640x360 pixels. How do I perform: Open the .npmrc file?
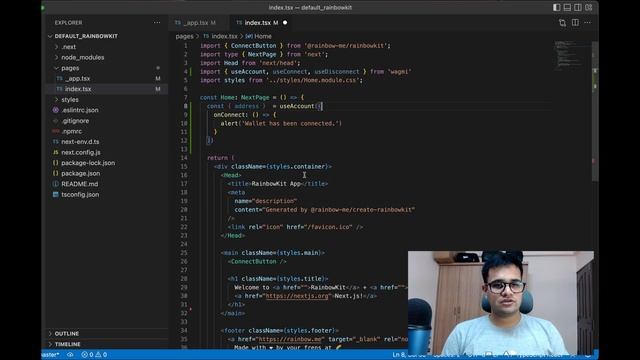(71, 131)
